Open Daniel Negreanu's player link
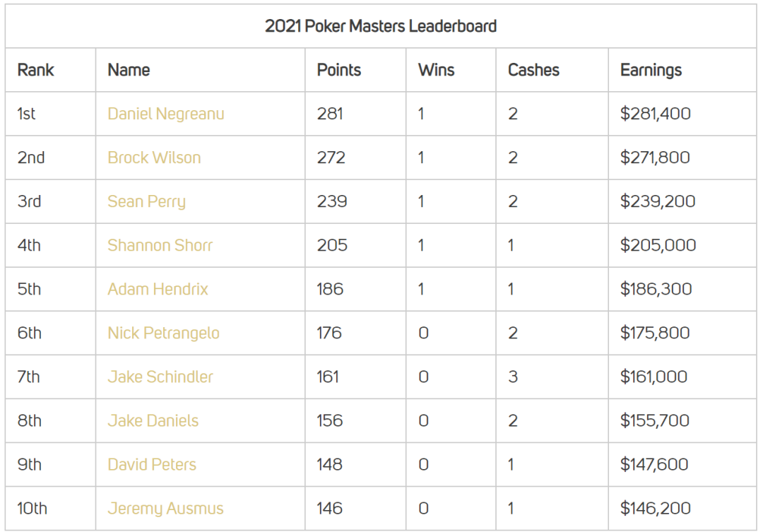The image size is (763, 532). [166, 114]
